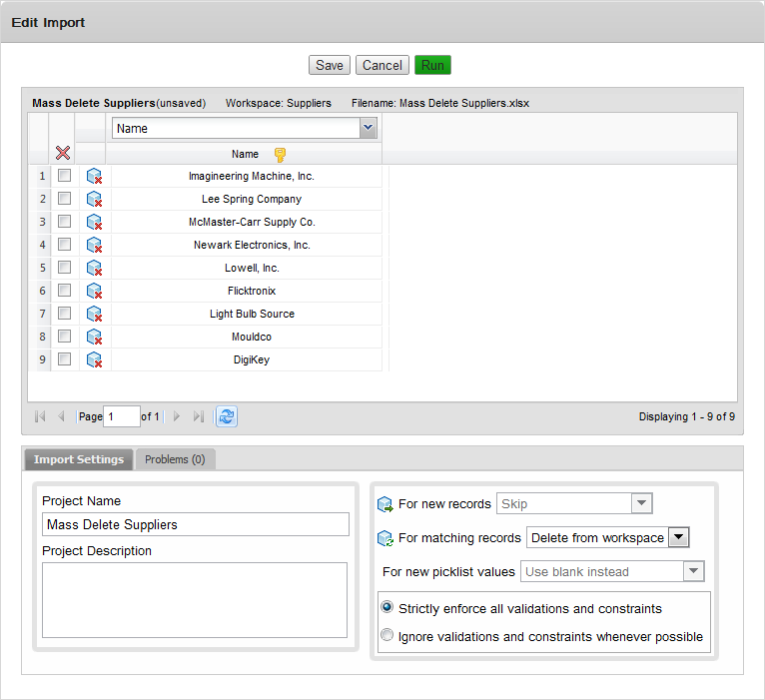Open the Name column mapping dropdown

tap(369, 128)
